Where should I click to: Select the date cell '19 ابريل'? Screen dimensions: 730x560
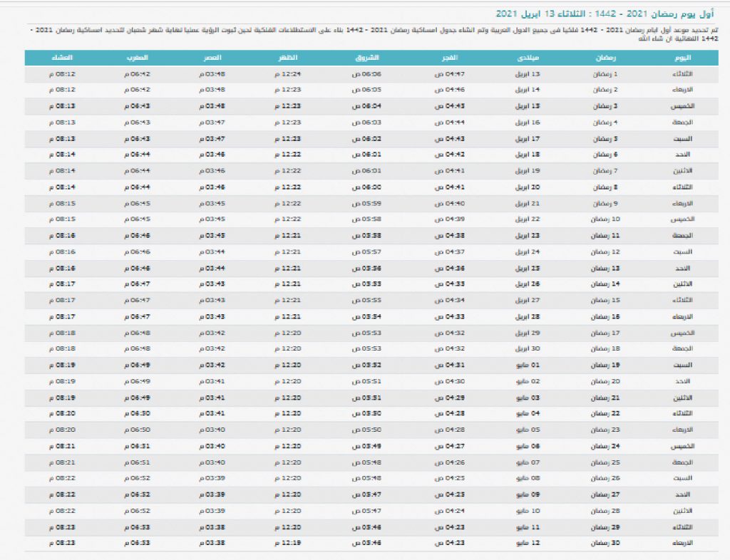[x=528, y=171]
